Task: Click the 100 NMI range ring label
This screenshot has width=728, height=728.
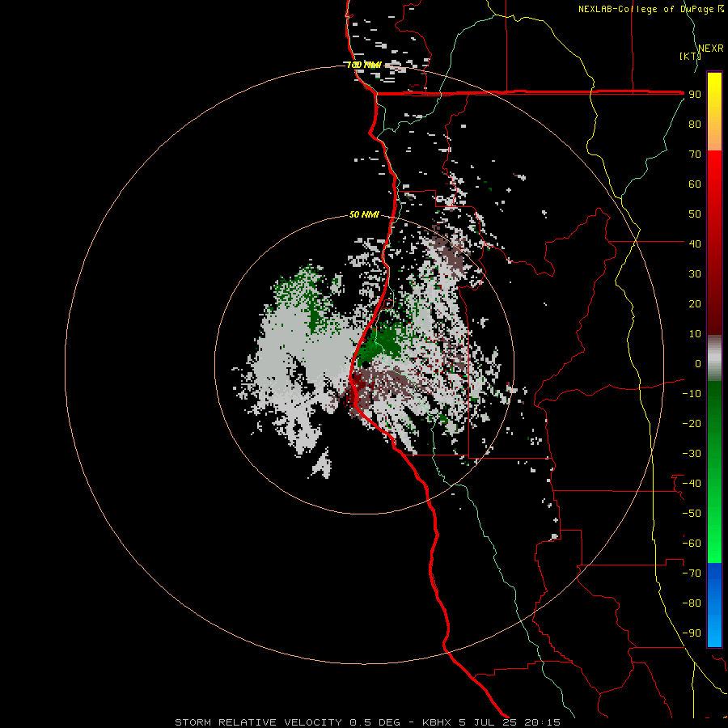Action: (364, 65)
